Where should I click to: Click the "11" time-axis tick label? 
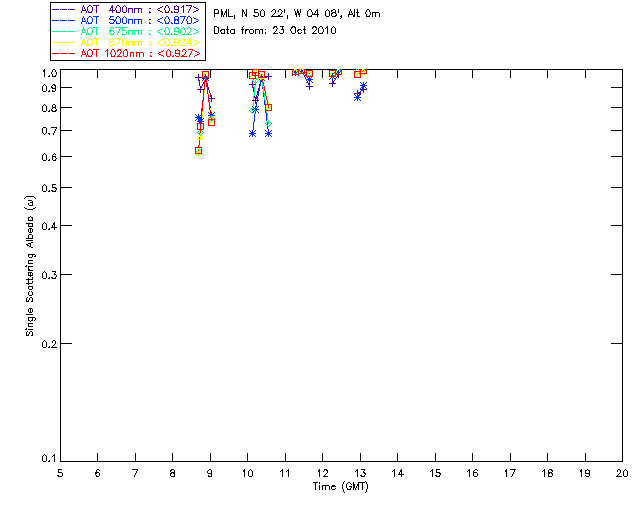click(x=285, y=473)
